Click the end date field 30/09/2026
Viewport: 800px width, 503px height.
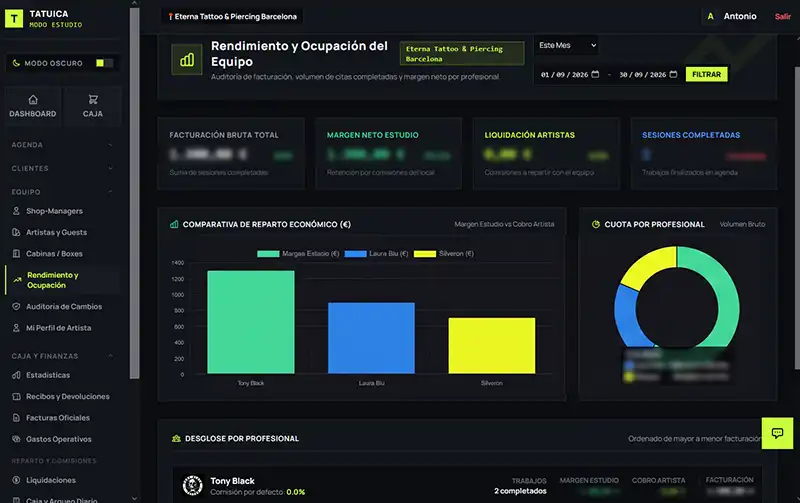coord(648,74)
